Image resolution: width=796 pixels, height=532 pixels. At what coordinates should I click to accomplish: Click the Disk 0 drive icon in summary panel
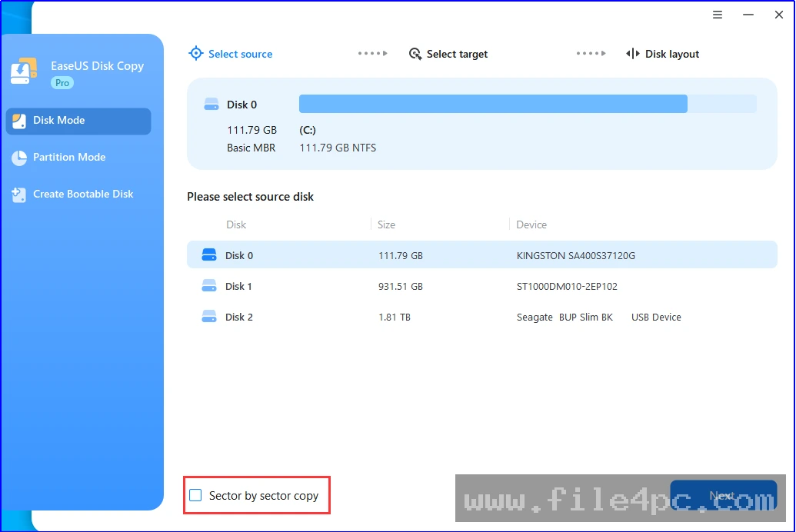point(211,105)
